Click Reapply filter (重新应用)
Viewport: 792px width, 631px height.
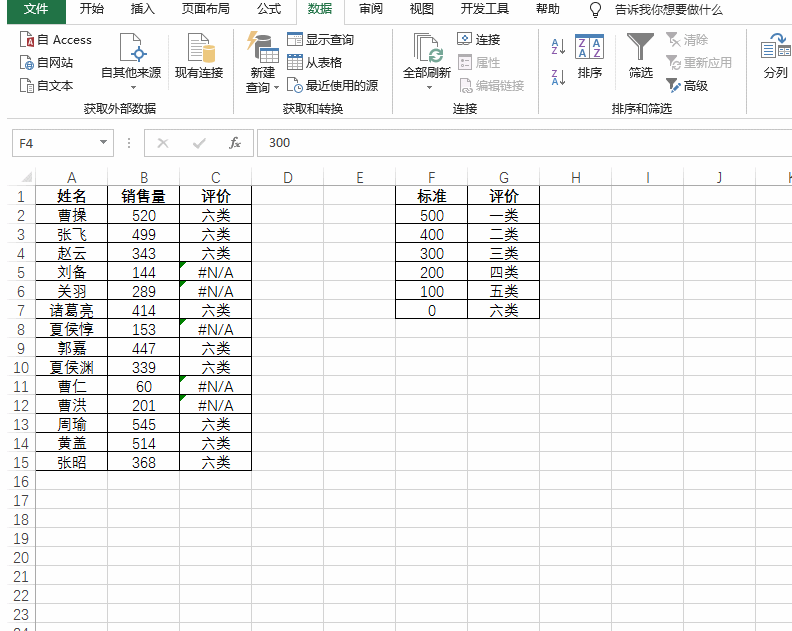pos(699,63)
